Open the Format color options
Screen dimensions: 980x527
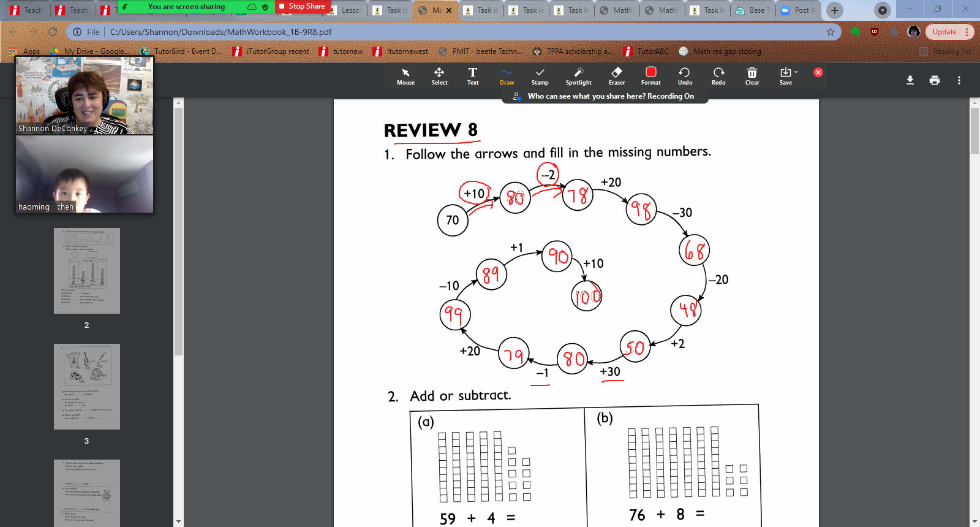tap(650, 77)
